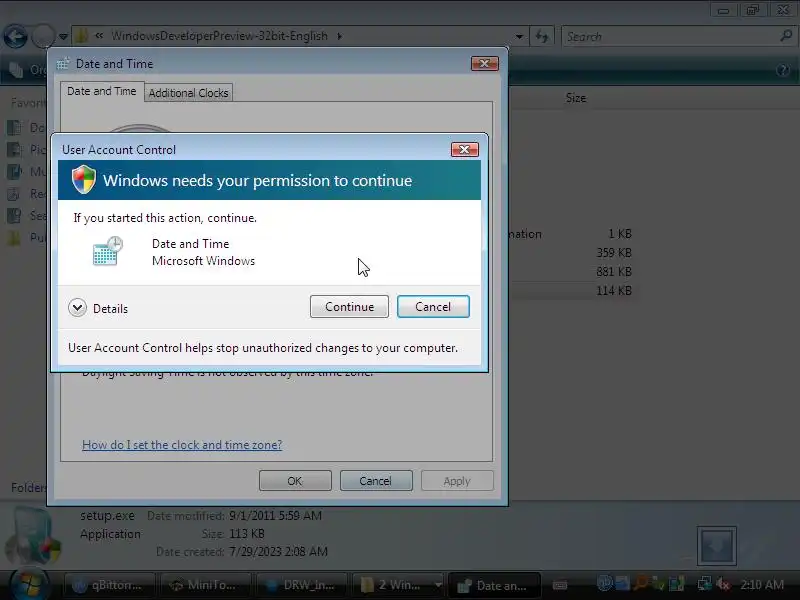The width and height of the screenshot is (800, 600).
Task: Click the WindowsDeveloperPreview-32bit-English breadcrumb
Action: [x=219, y=36]
